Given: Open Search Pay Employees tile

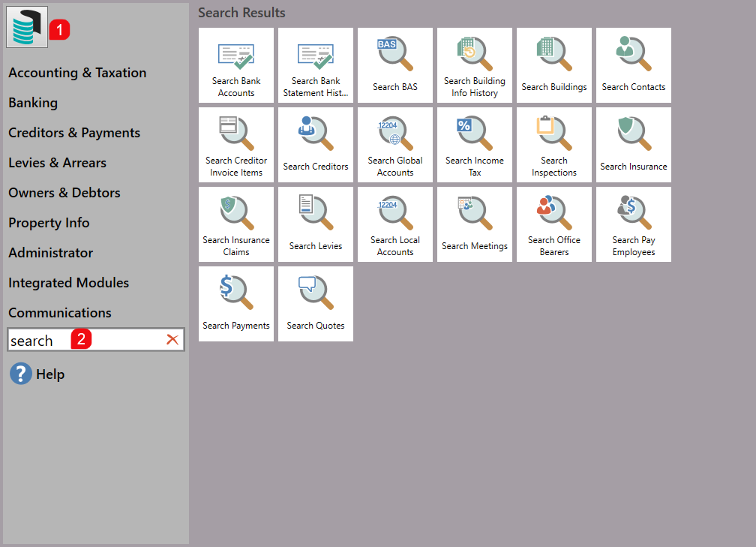Looking at the screenshot, I should click(634, 224).
